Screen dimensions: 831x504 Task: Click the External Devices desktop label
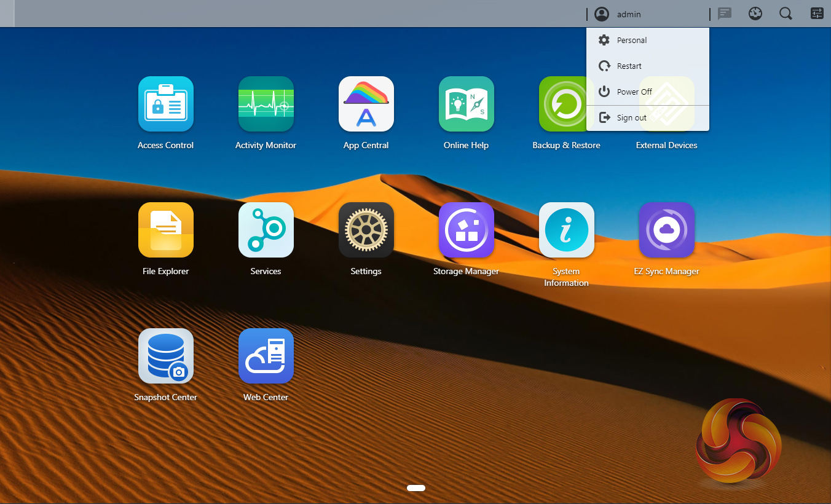(x=667, y=146)
